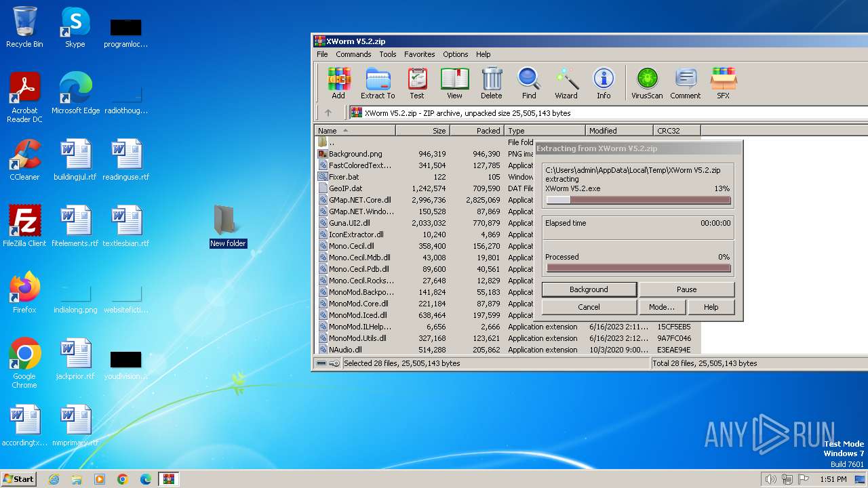Click the volume icon in system tray
Screen dimensions: 868x488
[x=770, y=479]
